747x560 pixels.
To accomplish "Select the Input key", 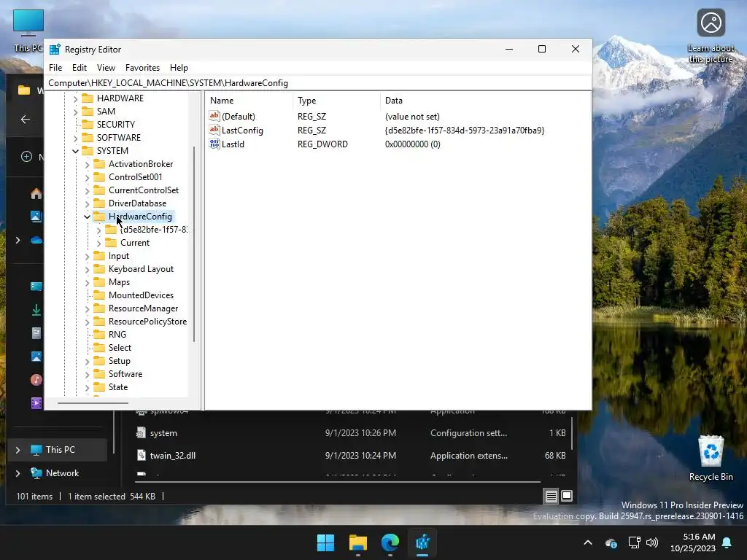I will coord(119,256).
